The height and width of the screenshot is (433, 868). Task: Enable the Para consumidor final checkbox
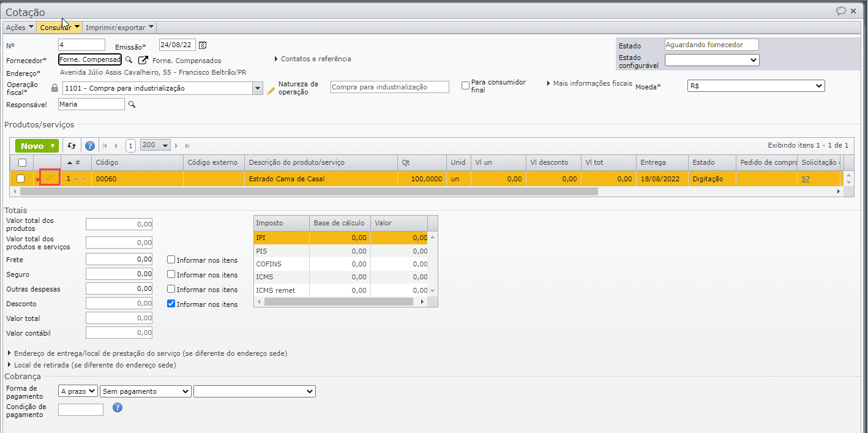(x=466, y=86)
